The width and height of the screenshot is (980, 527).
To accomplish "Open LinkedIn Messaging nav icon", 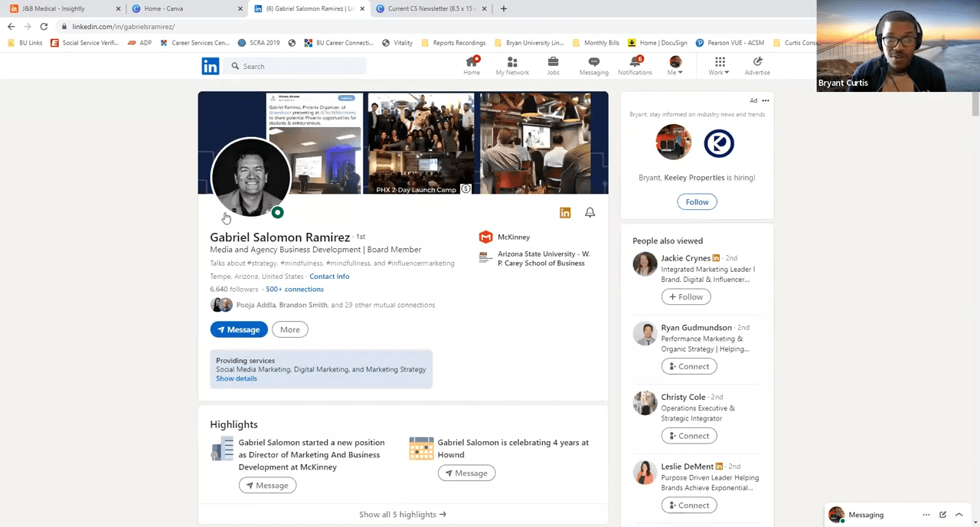I will point(593,66).
